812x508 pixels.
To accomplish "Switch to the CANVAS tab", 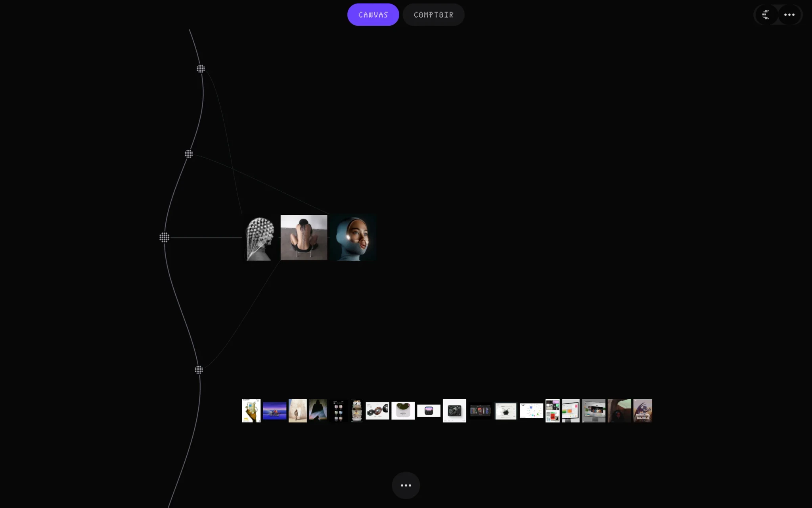I will click(x=373, y=15).
